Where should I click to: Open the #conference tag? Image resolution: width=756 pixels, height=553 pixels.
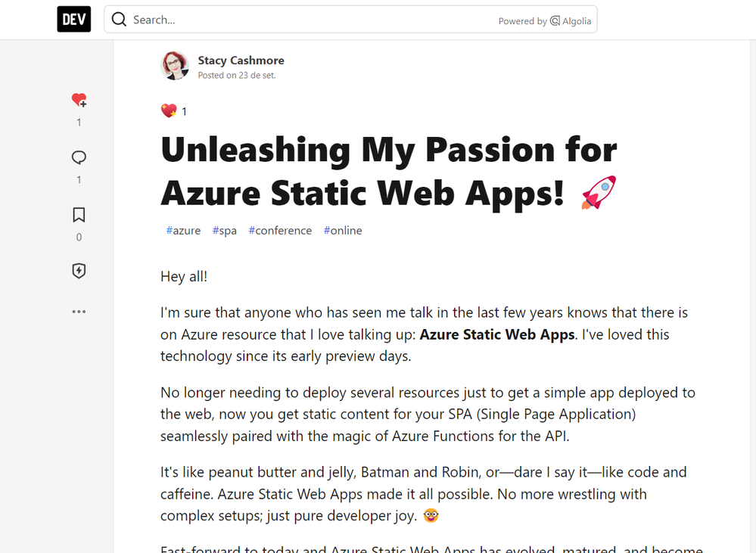pyautogui.click(x=280, y=231)
